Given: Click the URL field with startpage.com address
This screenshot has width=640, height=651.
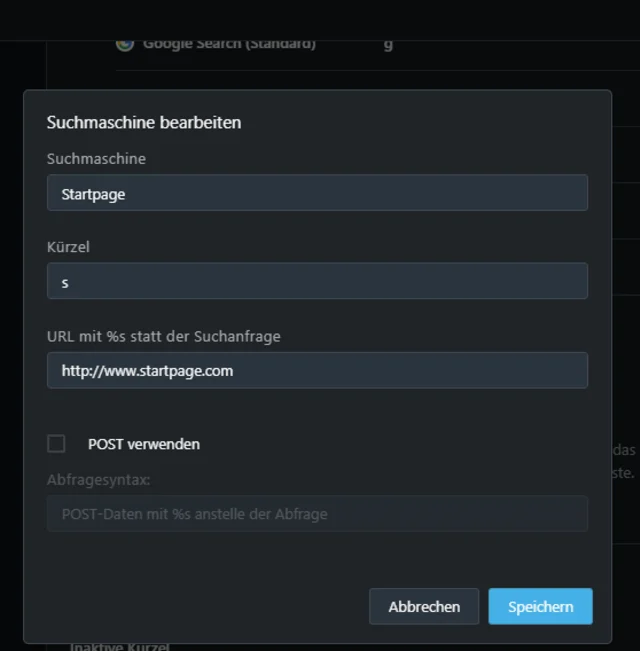Looking at the screenshot, I should pos(317,370).
